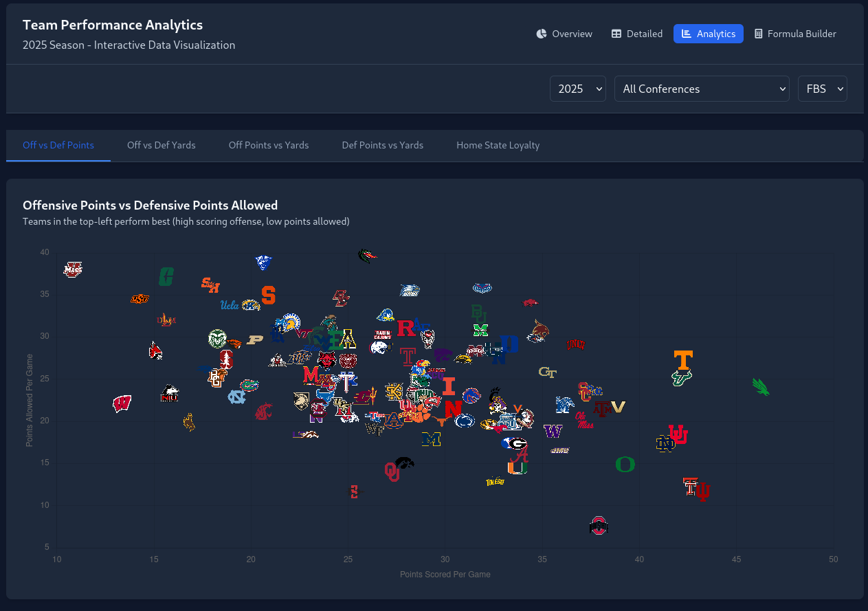Click the red UNLV logo
Image resolution: width=868 pixels, height=611 pixels.
tap(576, 344)
